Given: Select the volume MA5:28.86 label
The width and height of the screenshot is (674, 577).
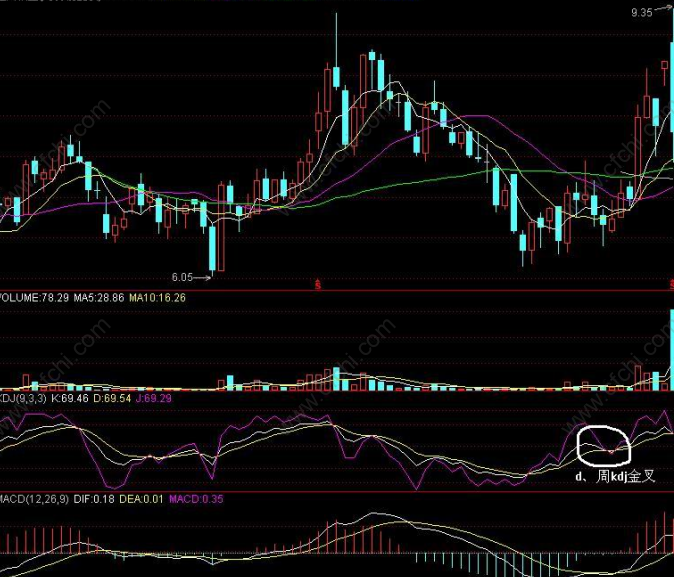Looking at the screenshot, I should click(x=99, y=298).
